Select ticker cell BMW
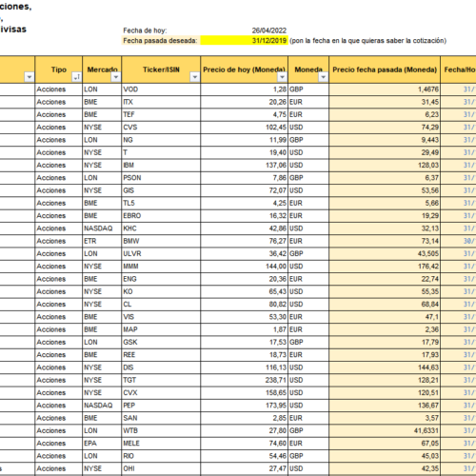Image resolution: width=476 pixels, height=476 pixels. pyautogui.click(x=161, y=241)
